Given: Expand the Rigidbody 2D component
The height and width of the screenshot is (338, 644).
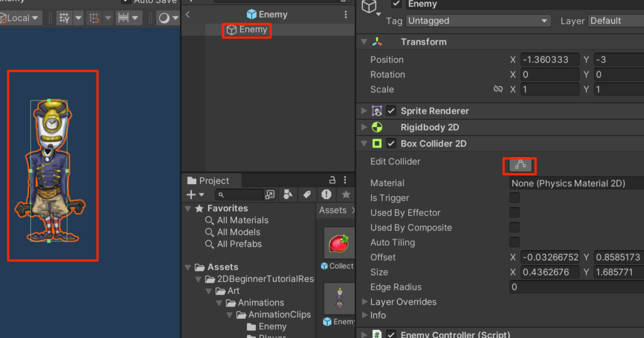Looking at the screenshot, I should coord(364,127).
